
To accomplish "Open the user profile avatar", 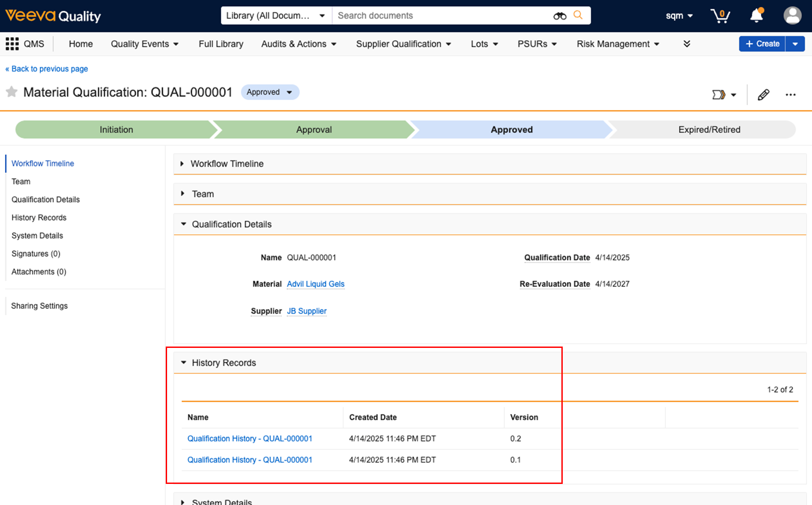I will [792, 16].
